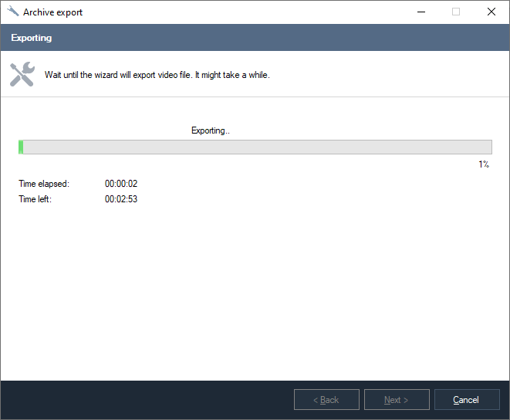The width and height of the screenshot is (510, 420).
Task: Click the green filled part of the progress bar
Action: (21, 147)
